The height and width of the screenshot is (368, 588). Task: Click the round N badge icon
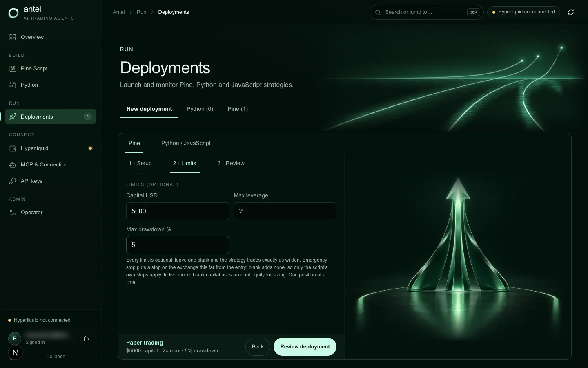click(x=16, y=352)
